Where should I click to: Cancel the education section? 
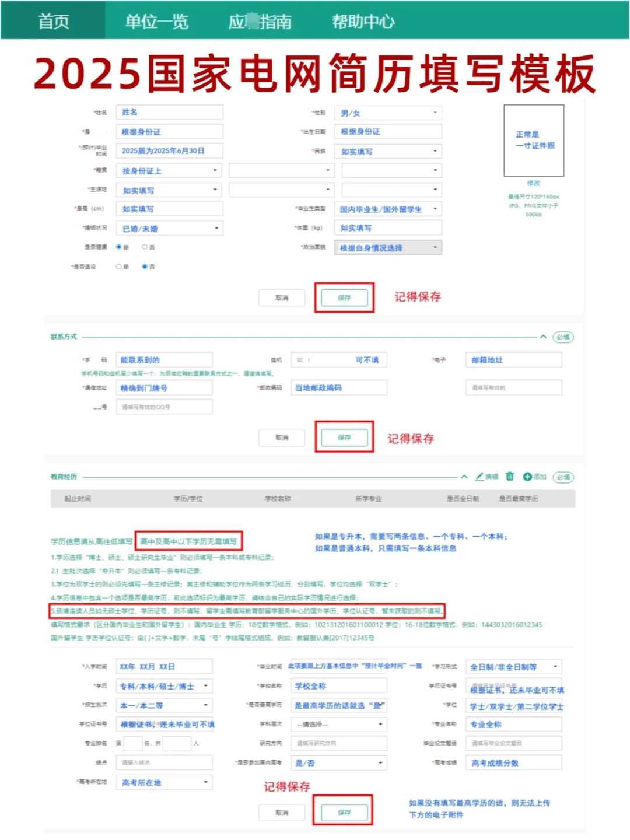point(282,812)
